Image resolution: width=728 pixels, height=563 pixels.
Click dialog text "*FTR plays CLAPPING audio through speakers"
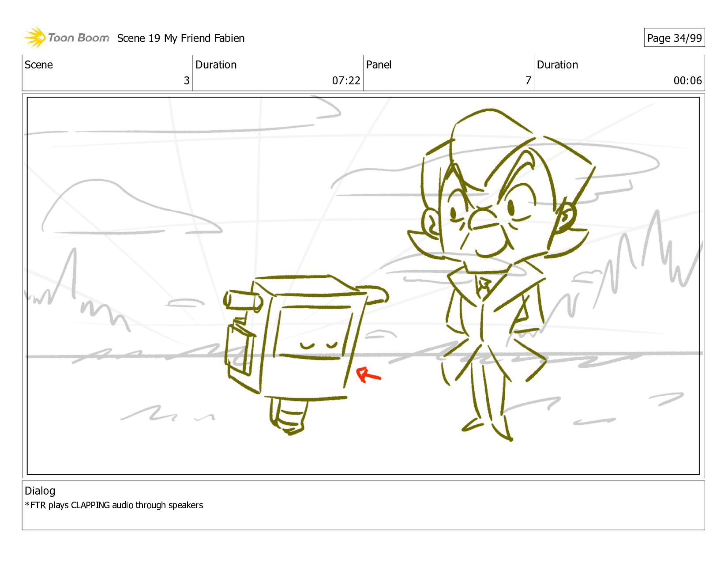click(114, 505)
